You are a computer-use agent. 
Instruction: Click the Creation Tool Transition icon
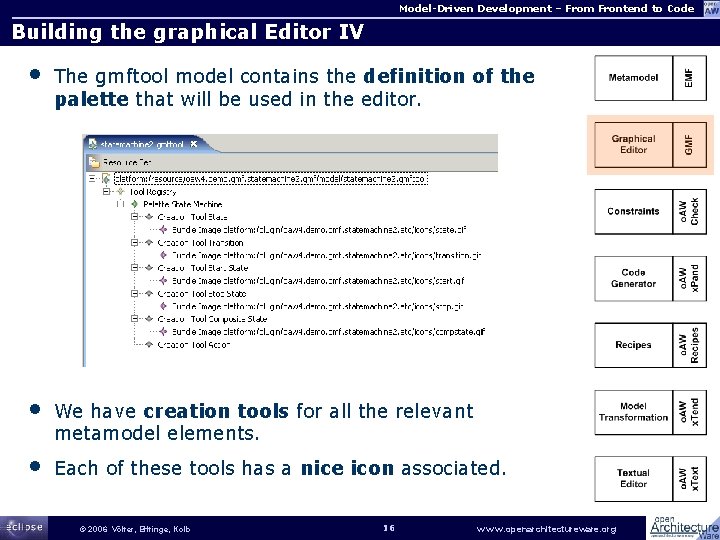(x=149, y=242)
